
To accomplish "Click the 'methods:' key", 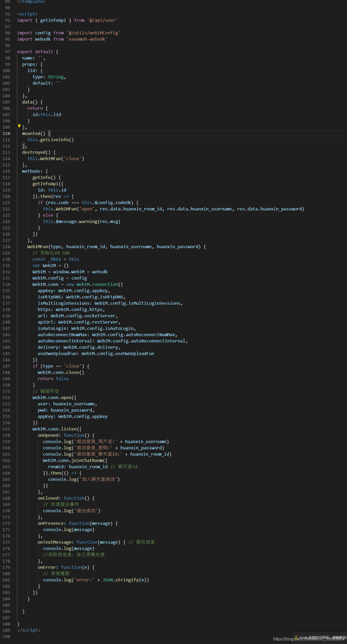I will pos(32,171).
